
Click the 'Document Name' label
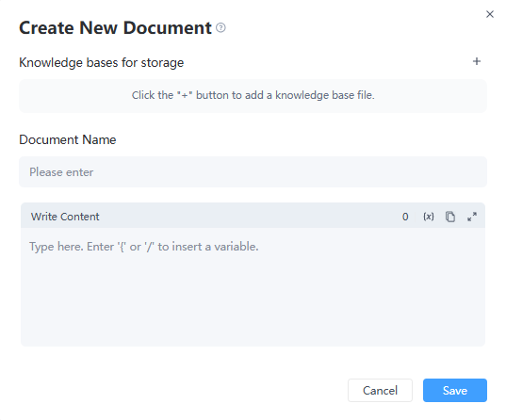(68, 139)
